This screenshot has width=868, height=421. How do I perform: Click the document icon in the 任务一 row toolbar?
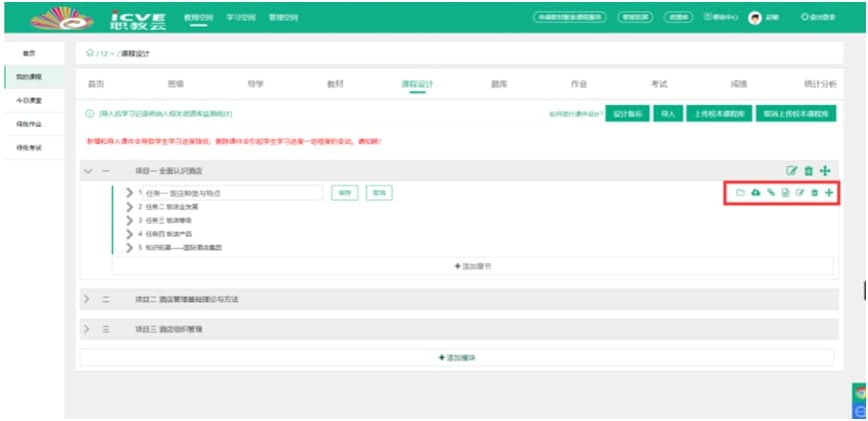click(785, 193)
